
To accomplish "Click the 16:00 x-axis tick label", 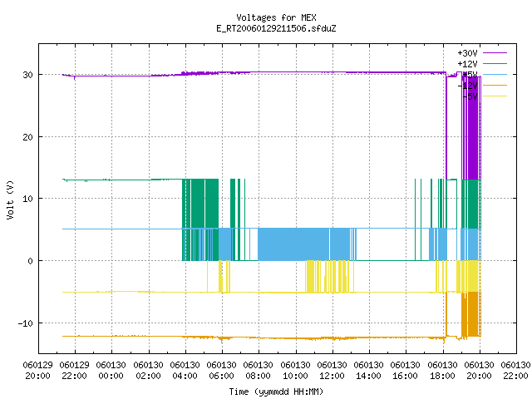I will point(406,371).
